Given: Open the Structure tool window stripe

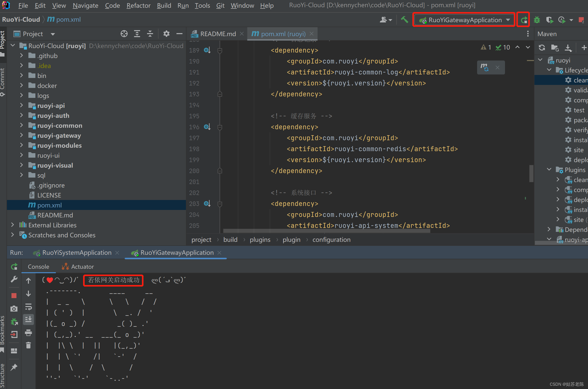Looking at the screenshot, I should [3, 375].
